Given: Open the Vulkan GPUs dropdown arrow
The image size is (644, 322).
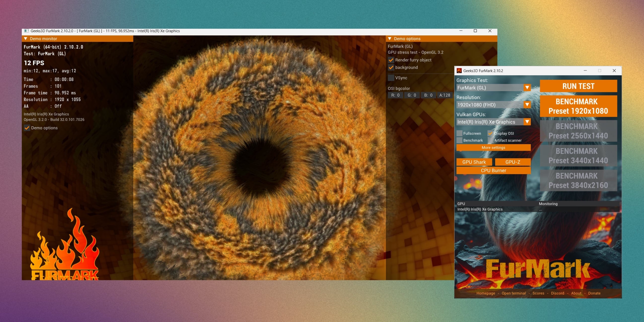Looking at the screenshot, I should pos(527,122).
